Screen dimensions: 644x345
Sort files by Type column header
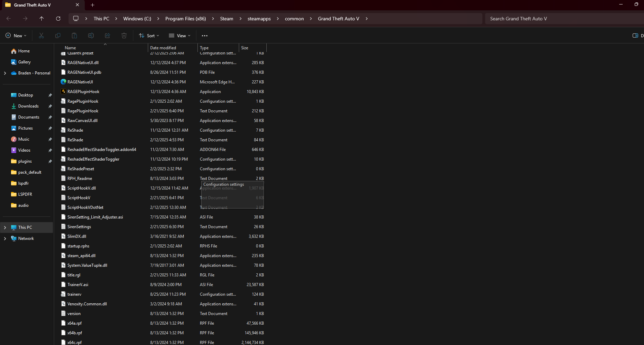point(218,48)
